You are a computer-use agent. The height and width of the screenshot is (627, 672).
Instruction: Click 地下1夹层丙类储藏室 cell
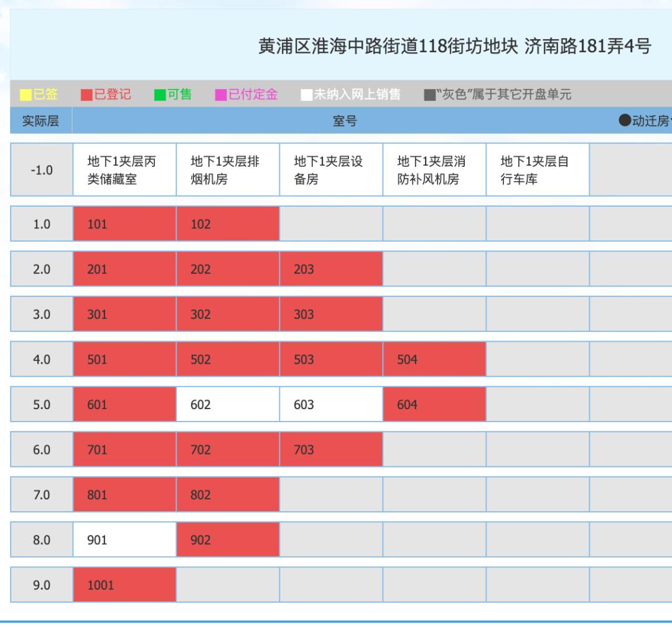pyautogui.click(x=124, y=171)
